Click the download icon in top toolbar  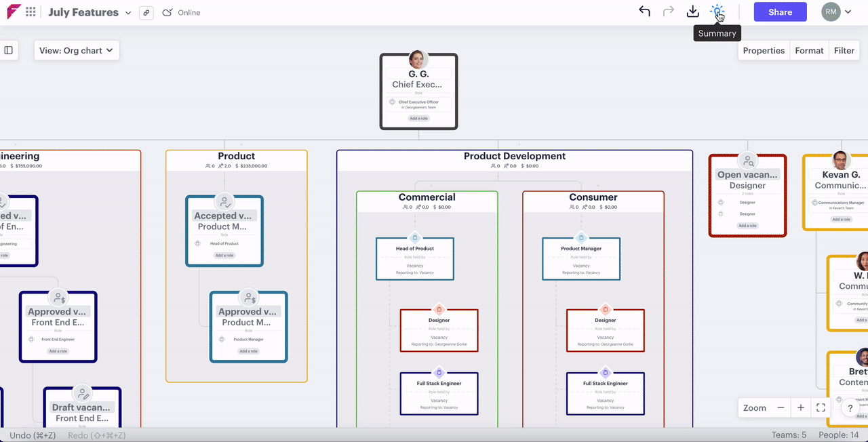[692, 12]
